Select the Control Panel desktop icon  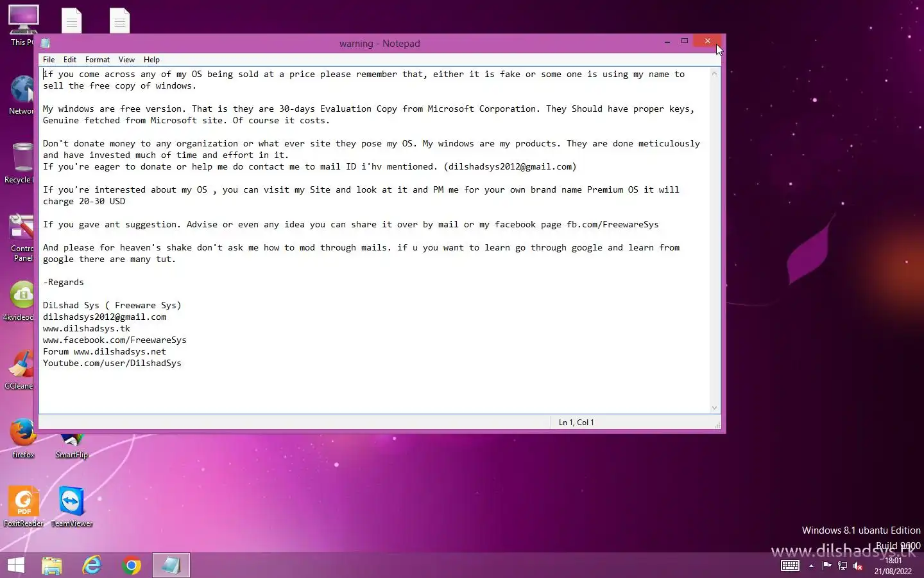point(22,237)
